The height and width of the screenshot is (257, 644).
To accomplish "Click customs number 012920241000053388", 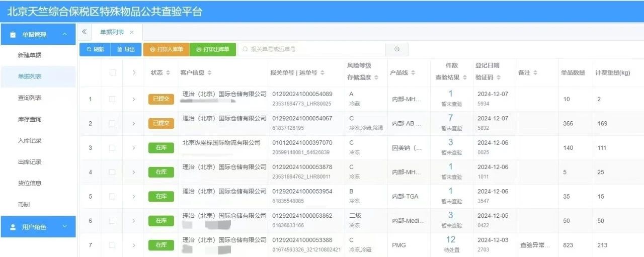I will 302,240.
